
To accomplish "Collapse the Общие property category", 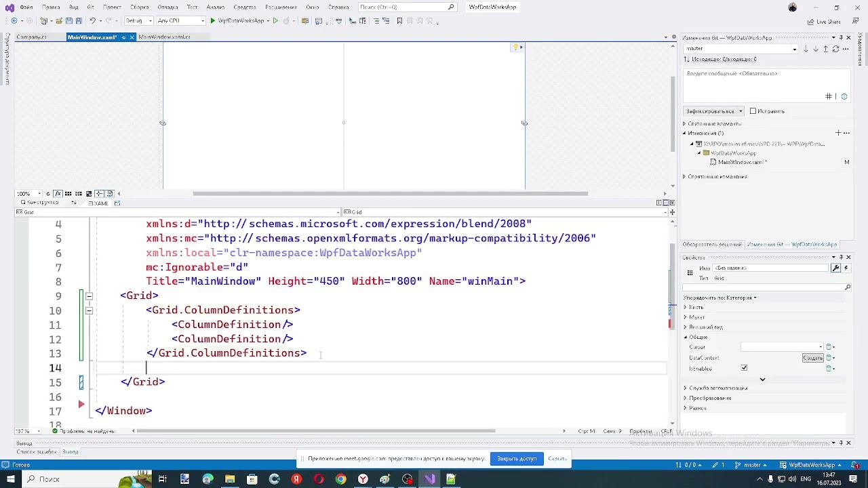I will [685, 337].
